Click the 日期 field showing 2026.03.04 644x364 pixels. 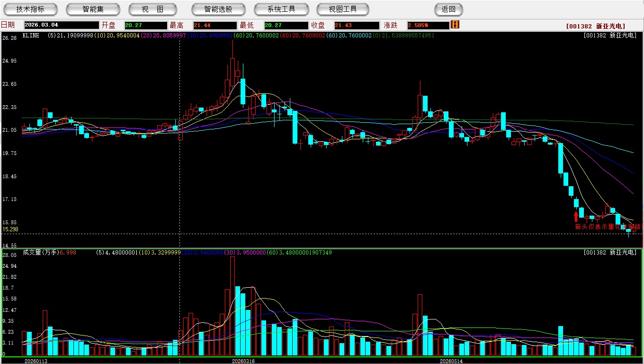(62, 25)
